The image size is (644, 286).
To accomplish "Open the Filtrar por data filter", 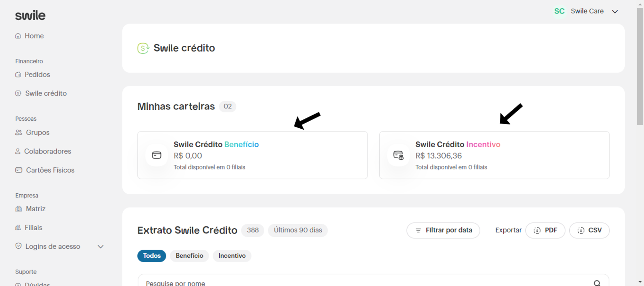I will click(443, 230).
